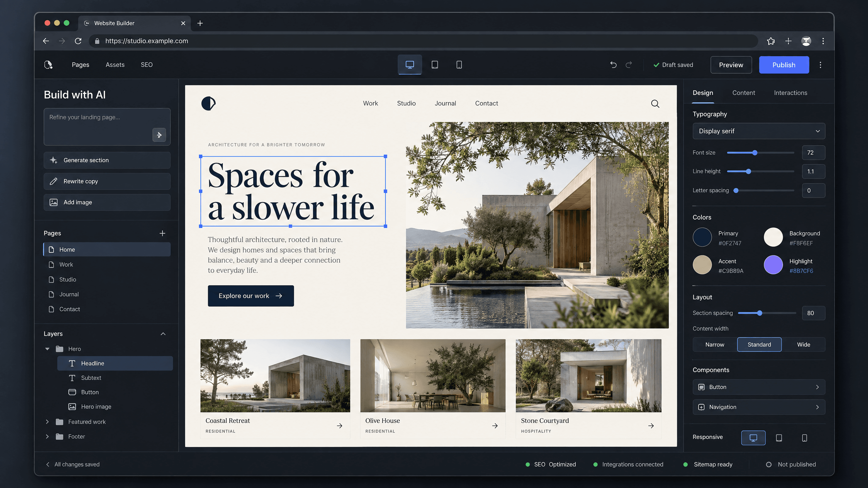This screenshot has width=868, height=488.
Task: Switch canvas to tablet view in top toolbar
Action: pos(435,64)
